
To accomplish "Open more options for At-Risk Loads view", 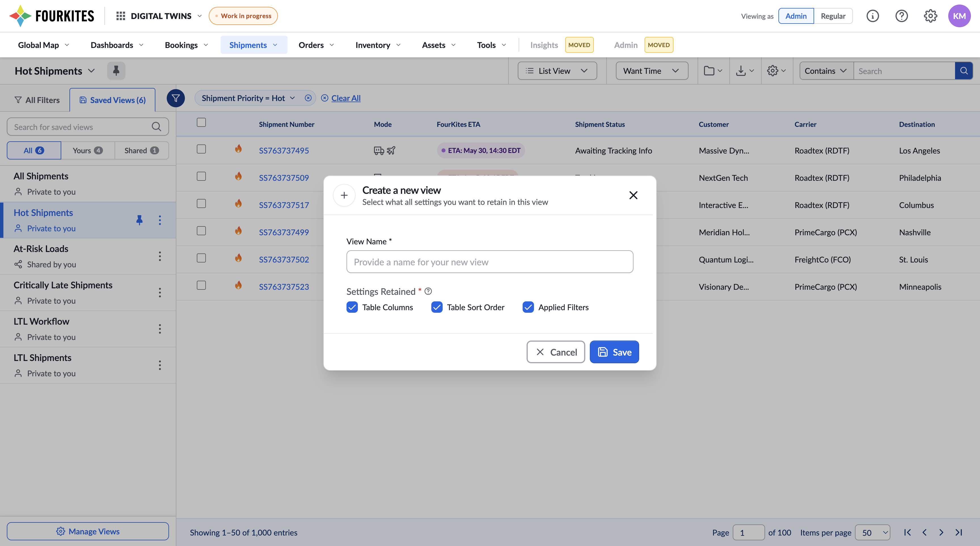I will click(x=160, y=256).
